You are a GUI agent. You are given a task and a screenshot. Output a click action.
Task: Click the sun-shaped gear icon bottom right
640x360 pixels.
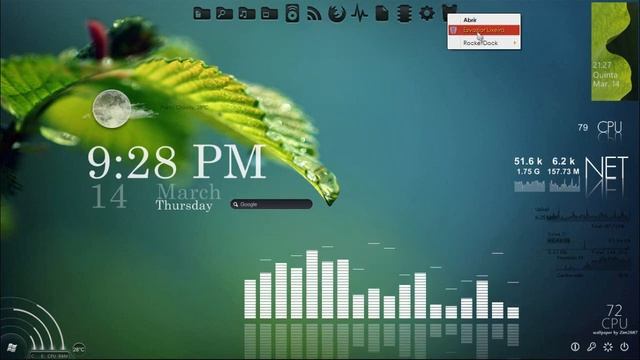[x=608, y=347]
